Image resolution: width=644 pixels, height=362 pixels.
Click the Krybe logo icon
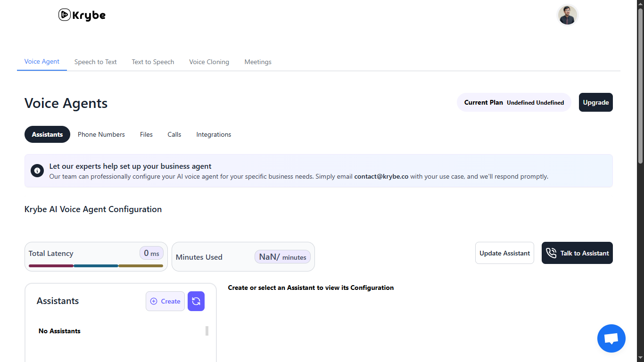pyautogui.click(x=65, y=15)
